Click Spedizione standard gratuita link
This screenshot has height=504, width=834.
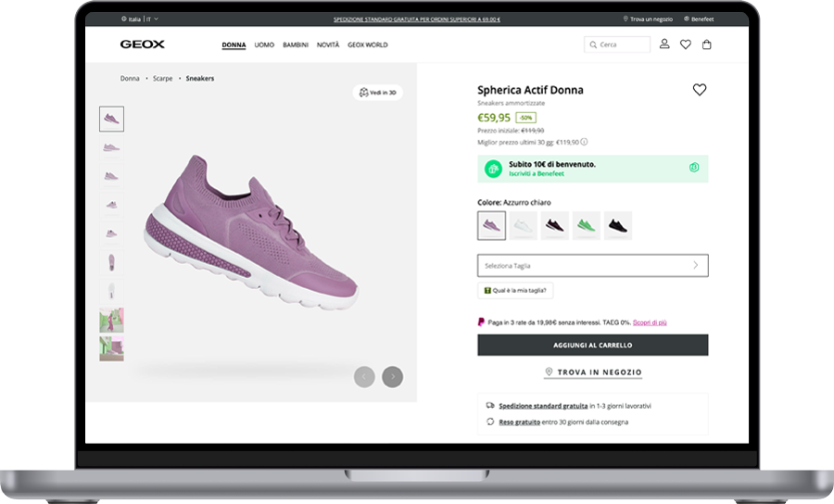click(x=543, y=406)
